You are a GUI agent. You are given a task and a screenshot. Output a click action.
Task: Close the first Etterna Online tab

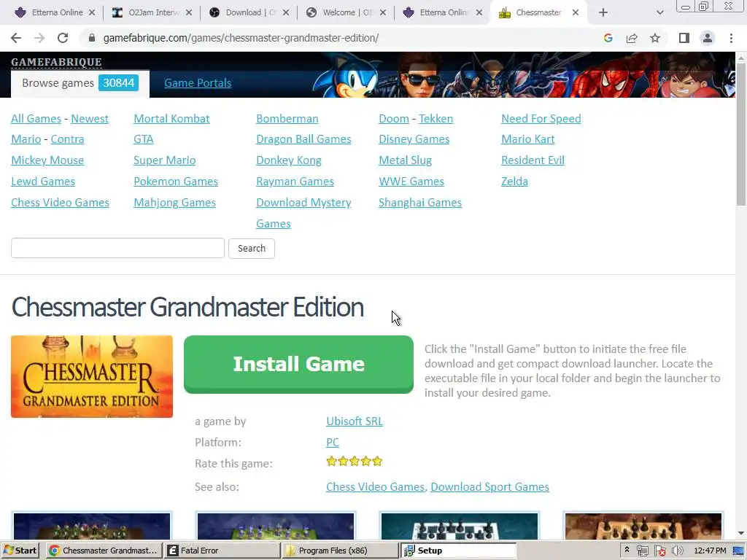[x=92, y=13]
